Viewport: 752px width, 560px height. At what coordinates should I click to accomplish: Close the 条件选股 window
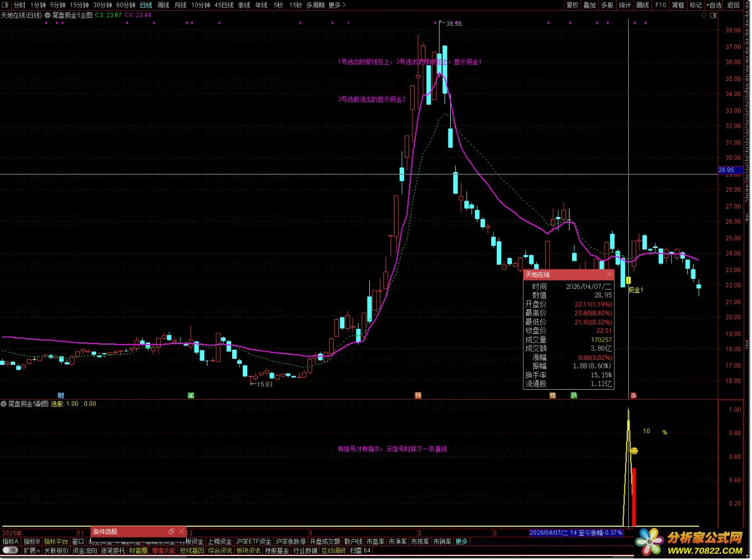(x=181, y=531)
